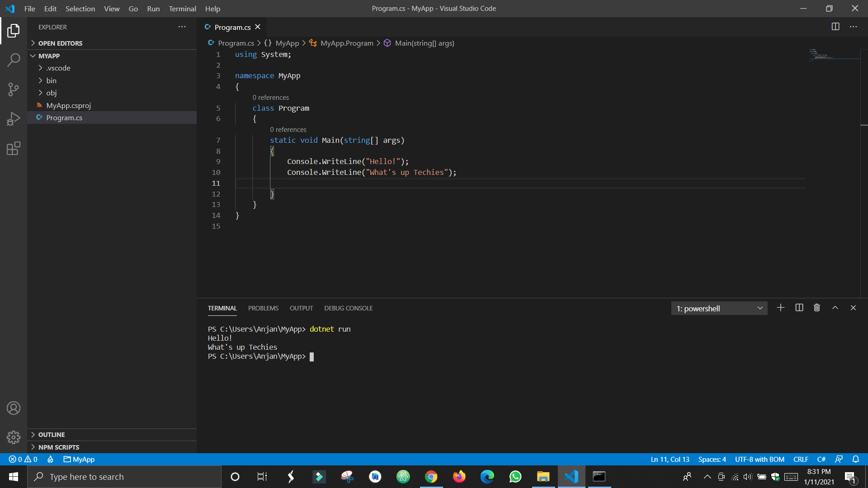Image resolution: width=868 pixels, height=488 pixels.
Task: Open Manage gear settings icon
Action: [x=14, y=437]
